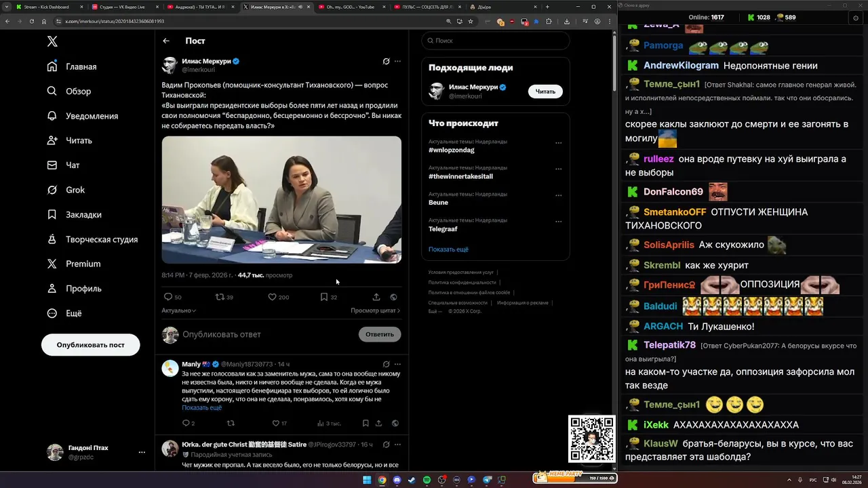Open a new browser tab
The width and height of the screenshot is (868, 488).
coord(547,7)
